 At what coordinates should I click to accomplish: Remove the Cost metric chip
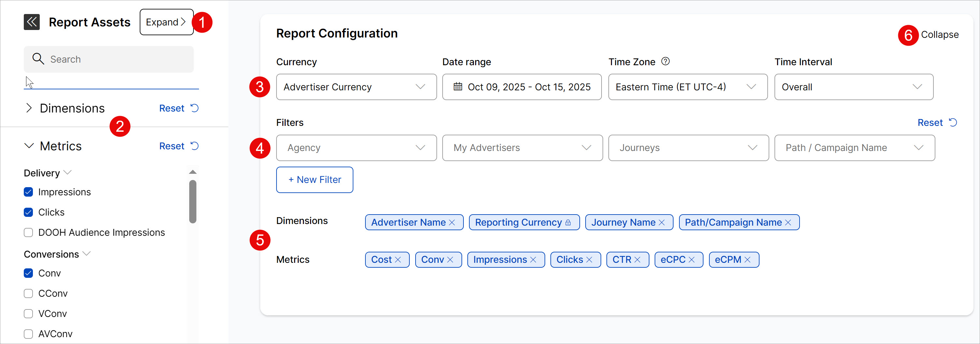click(398, 260)
